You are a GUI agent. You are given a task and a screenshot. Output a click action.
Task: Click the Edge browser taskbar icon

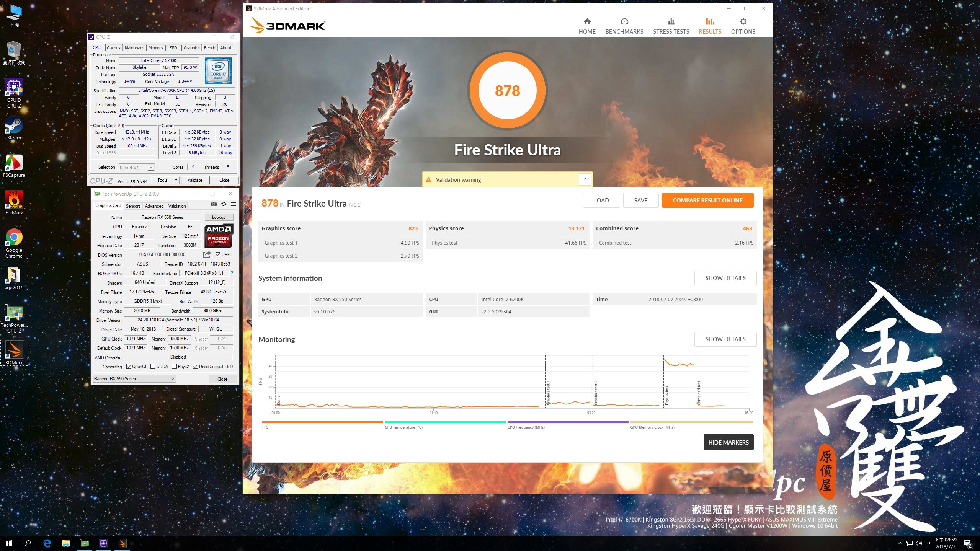pyautogui.click(x=47, y=543)
